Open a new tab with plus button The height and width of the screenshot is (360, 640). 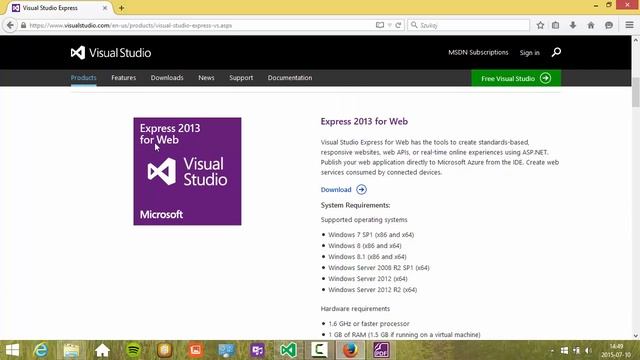tap(121, 8)
